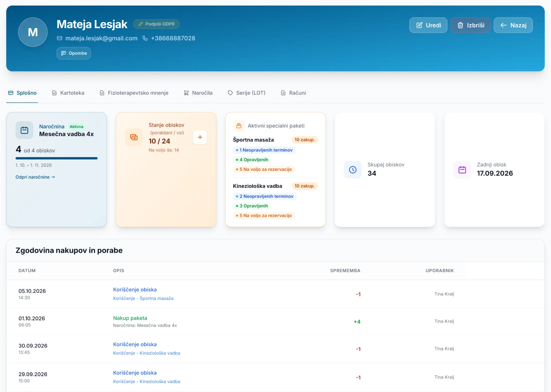Click the email mateja.lesjak@gmail.com
Screen dimensions: 551x392
[101, 38]
